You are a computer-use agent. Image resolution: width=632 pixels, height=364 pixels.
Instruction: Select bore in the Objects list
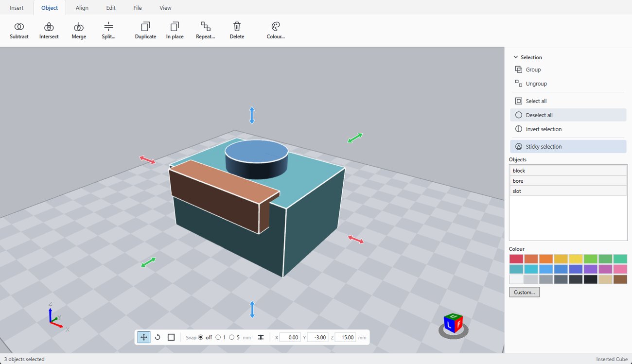tap(568, 181)
